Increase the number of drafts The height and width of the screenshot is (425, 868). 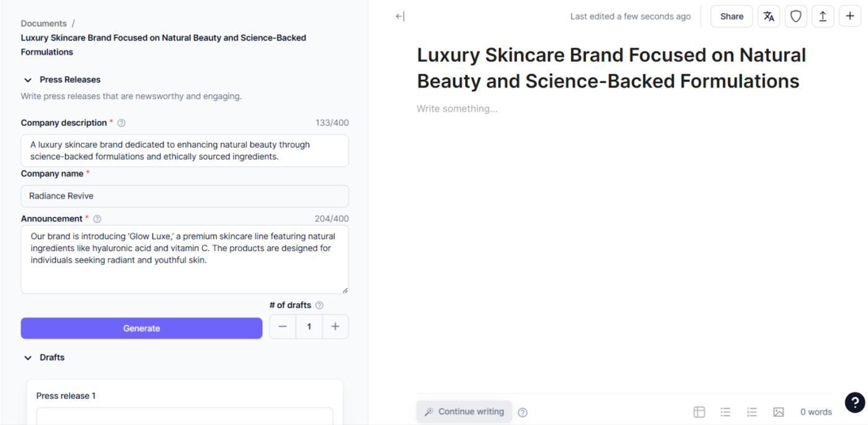335,327
